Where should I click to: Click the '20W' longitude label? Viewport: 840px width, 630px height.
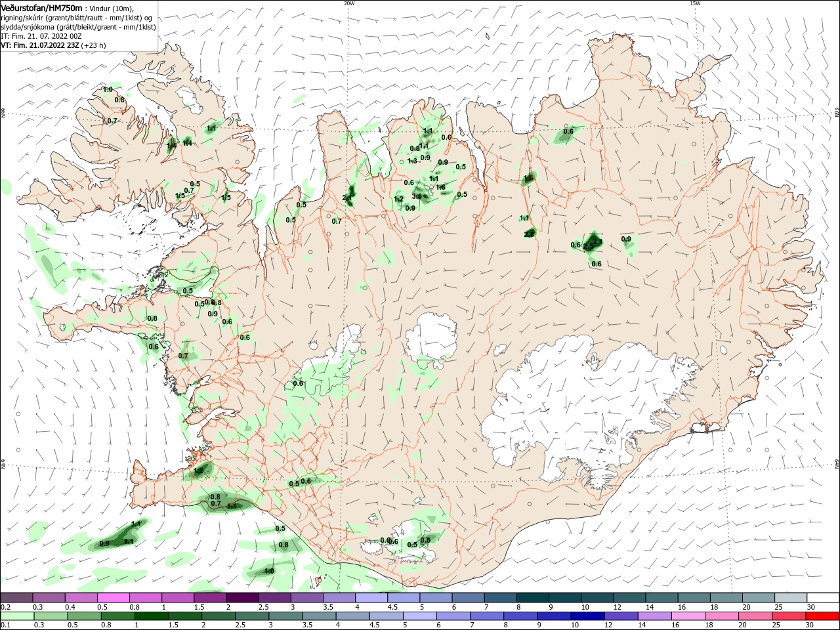tap(349, 3)
